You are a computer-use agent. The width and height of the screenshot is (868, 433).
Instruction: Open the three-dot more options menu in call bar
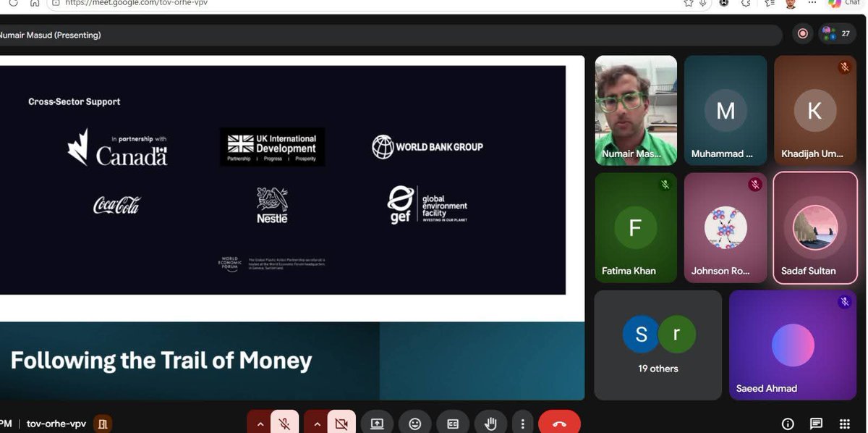pos(522,424)
